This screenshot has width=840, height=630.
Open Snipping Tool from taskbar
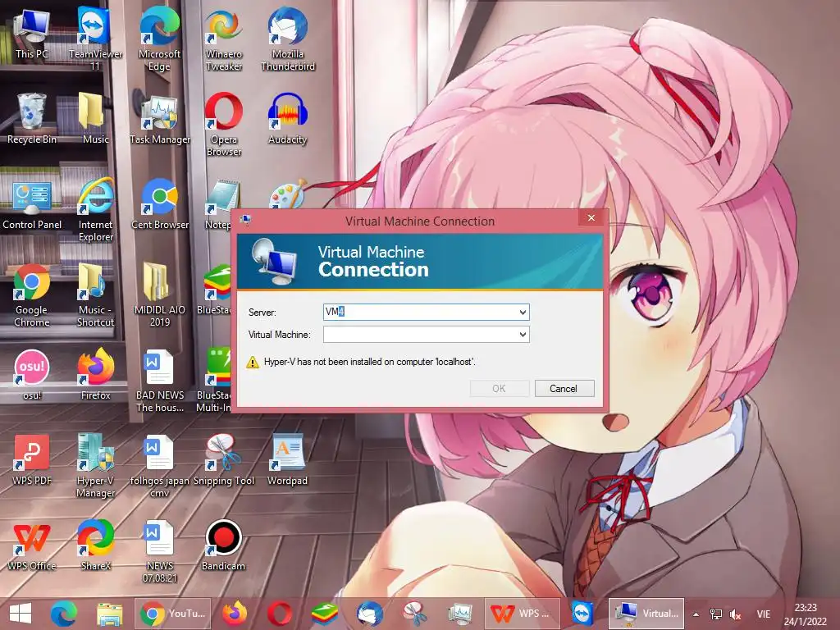point(414,614)
